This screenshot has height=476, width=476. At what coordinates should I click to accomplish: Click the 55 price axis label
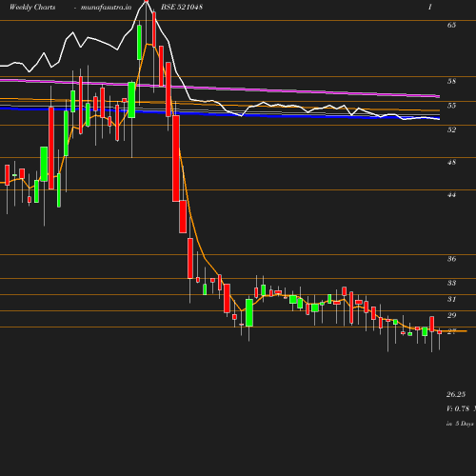click(451, 106)
